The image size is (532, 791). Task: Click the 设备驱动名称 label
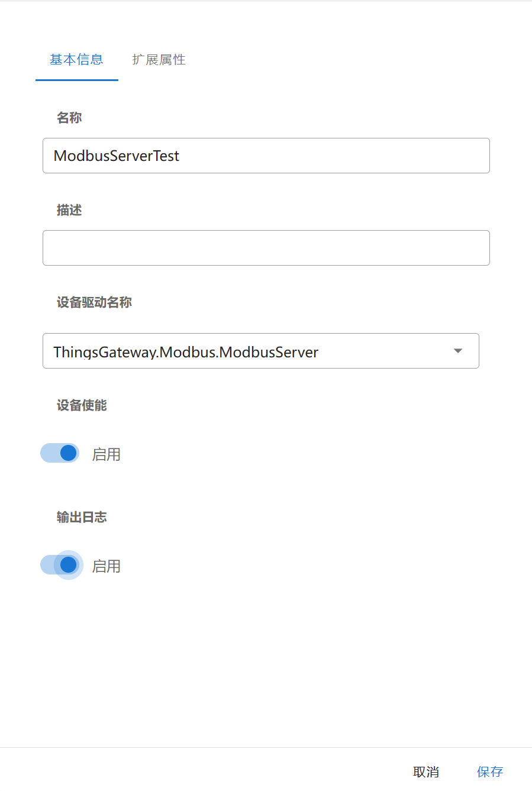(x=94, y=302)
